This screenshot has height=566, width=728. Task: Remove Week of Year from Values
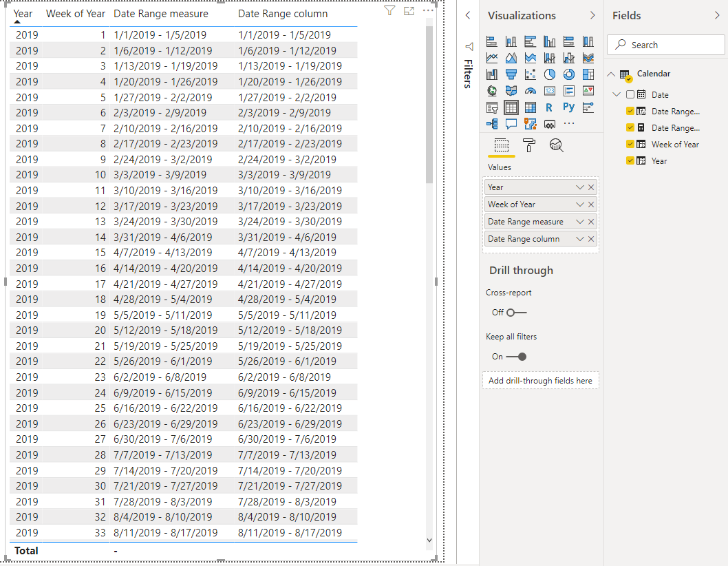click(x=591, y=205)
